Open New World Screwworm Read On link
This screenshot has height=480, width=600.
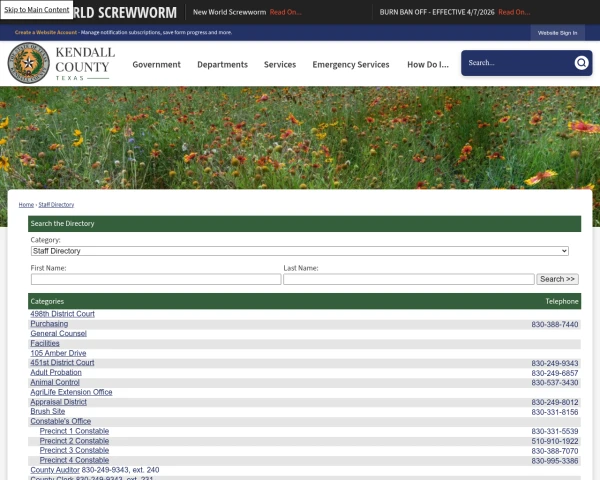tap(285, 12)
